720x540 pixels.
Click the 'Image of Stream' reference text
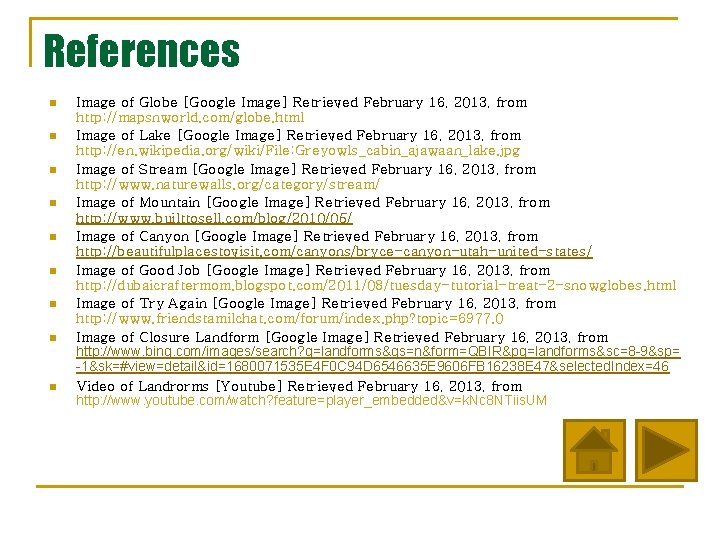pyautogui.click(x=306, y=169)
